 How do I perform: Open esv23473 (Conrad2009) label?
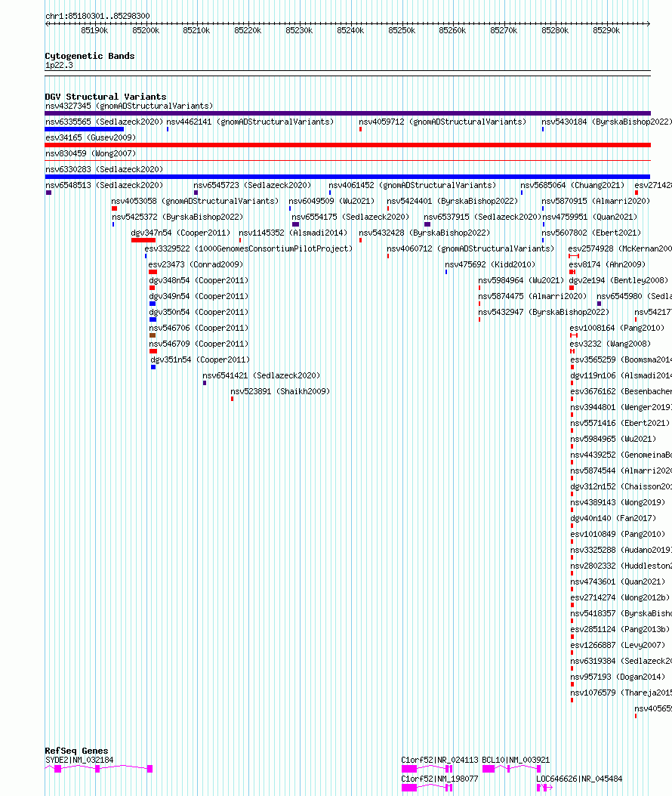pos(196,264)
